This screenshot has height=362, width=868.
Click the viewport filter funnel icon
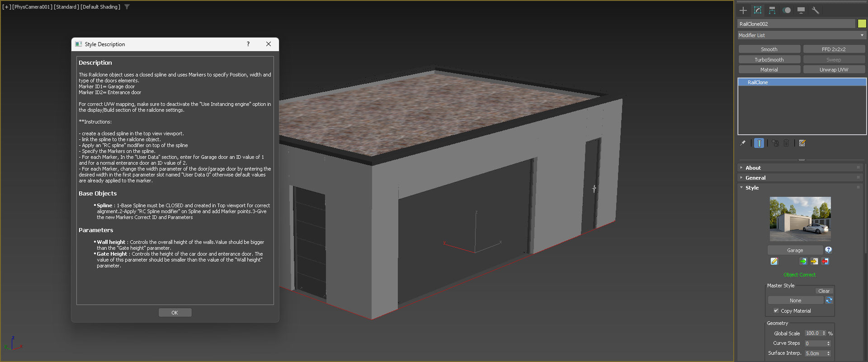click(x=127, y=7)
